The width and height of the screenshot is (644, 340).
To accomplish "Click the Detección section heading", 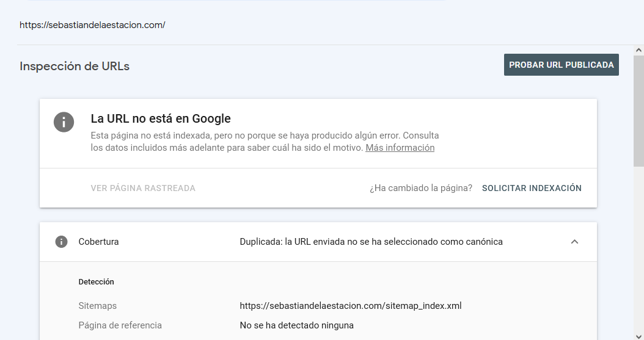I will pos(96,282).
